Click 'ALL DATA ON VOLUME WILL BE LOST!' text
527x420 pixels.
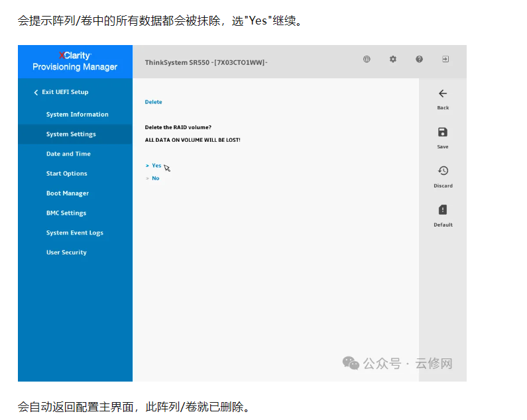193,140
